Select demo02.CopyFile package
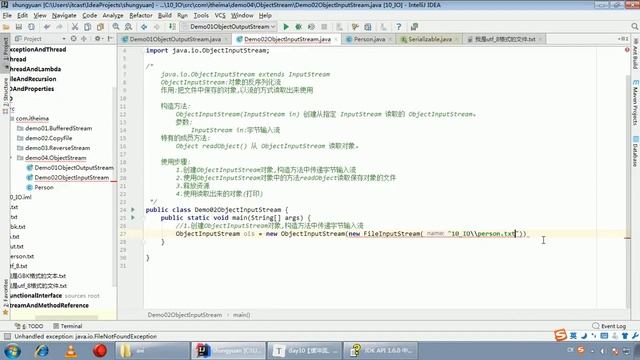Viewport: 640px width, 360px height. [x=49, y=138]
